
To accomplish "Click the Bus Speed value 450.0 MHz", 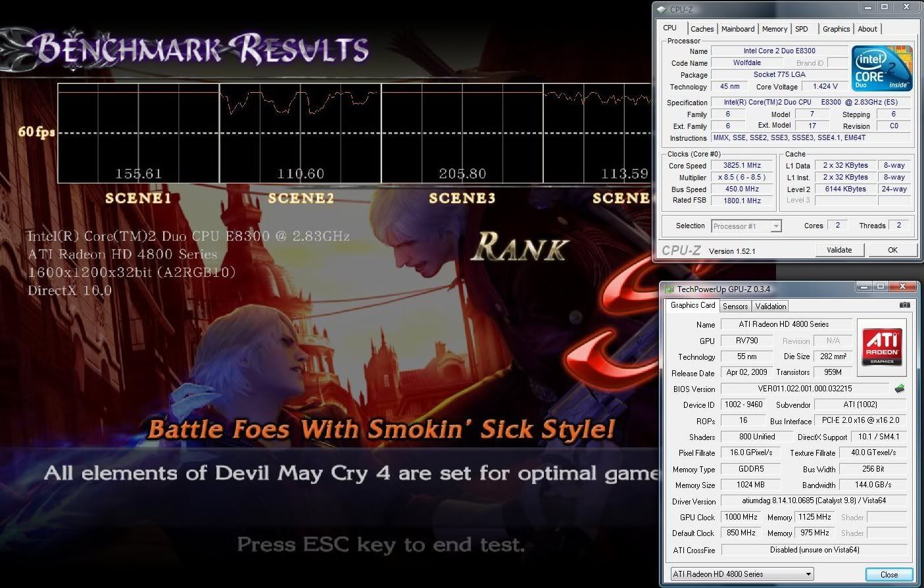I will point(742,189).
